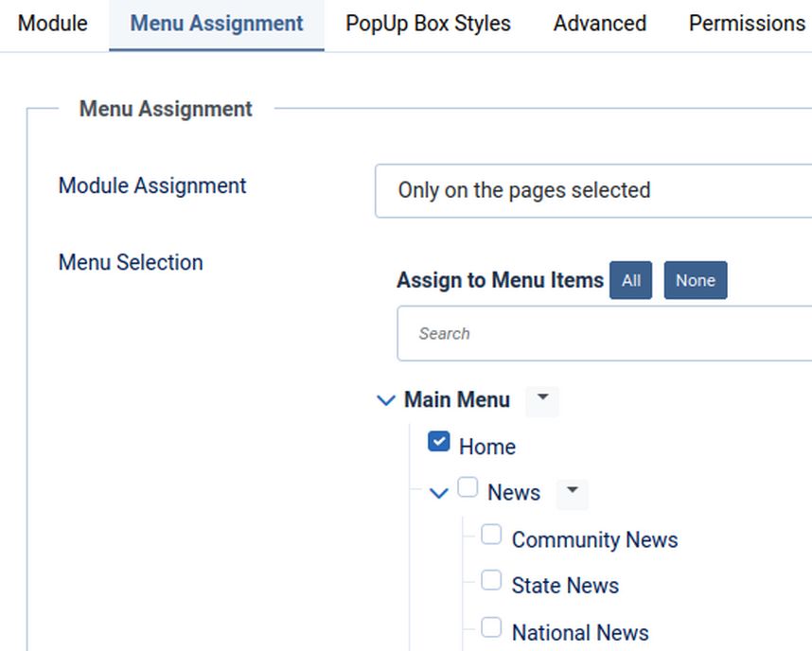Uncheck the Home menu item checkbox

tap(438, 442)
